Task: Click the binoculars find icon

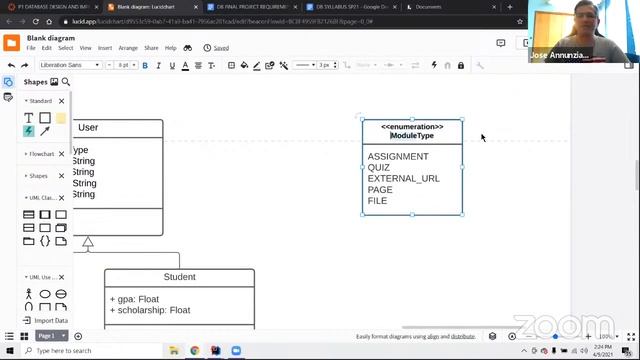Action: point(188,48)
